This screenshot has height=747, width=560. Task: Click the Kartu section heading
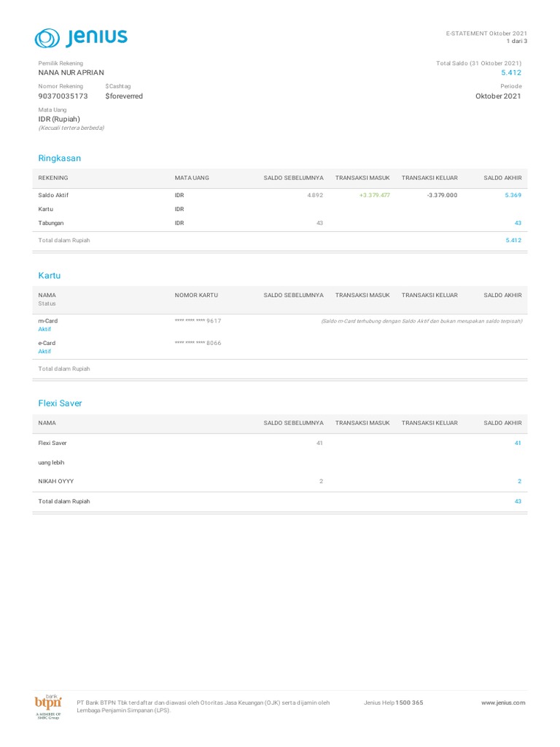(x=50, y=275)
